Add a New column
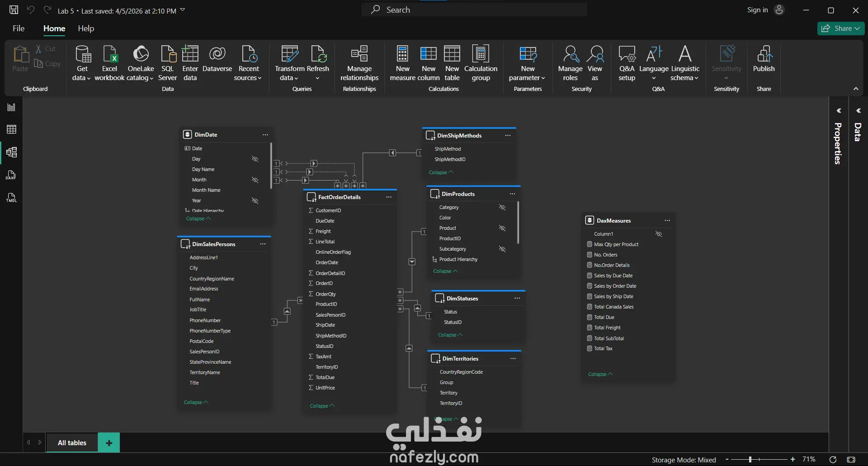 429,63
